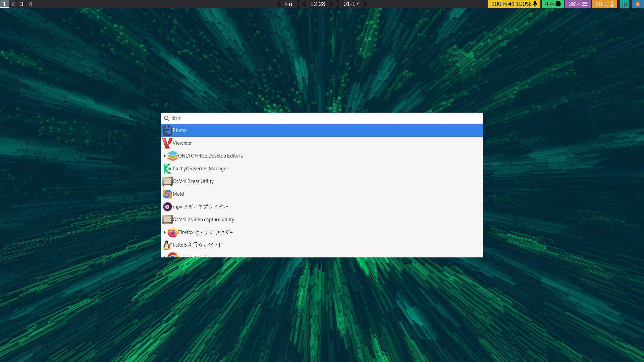Click the Firefox browser icon
The height and width of the screenshot is (362, 644).
click(x=172, y=232)
